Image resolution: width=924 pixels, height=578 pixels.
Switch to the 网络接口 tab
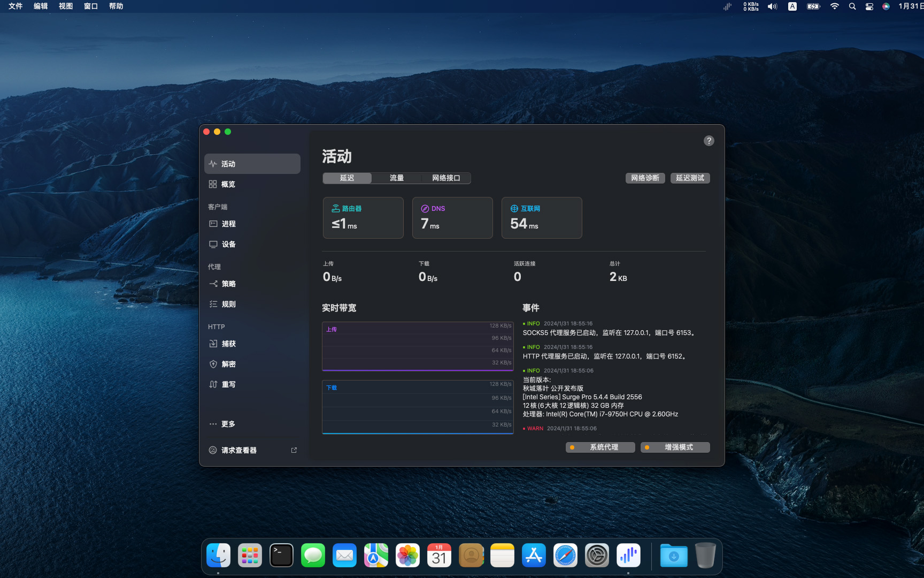coord(446,178)
